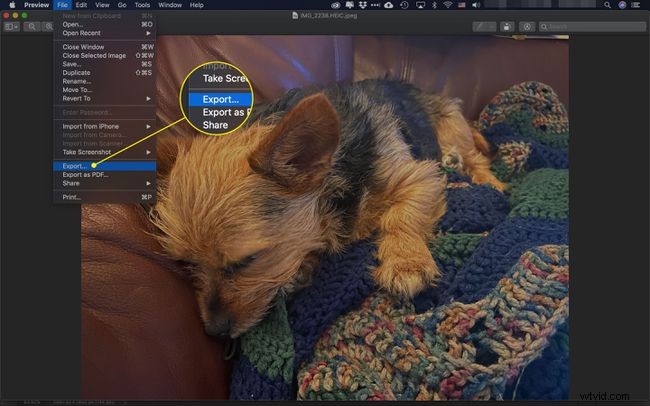Open the View menu
Screen dimensions: 650x406
[102, 5]
